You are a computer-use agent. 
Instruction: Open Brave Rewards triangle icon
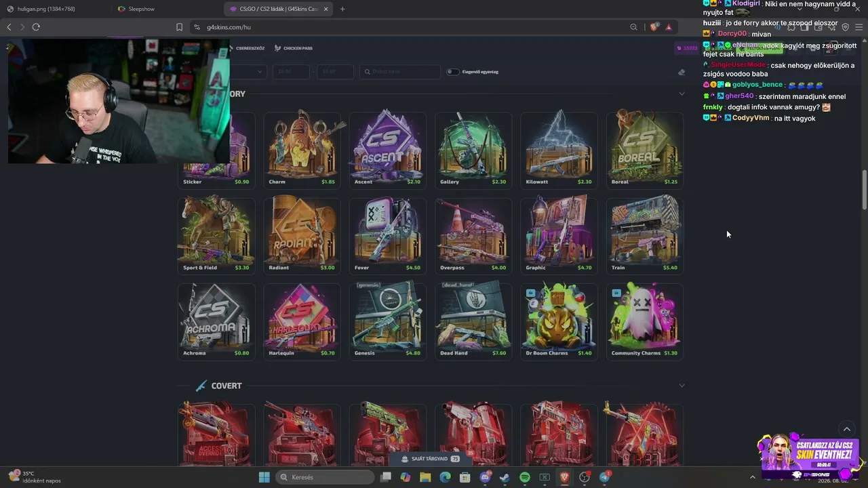pos(669,27)
